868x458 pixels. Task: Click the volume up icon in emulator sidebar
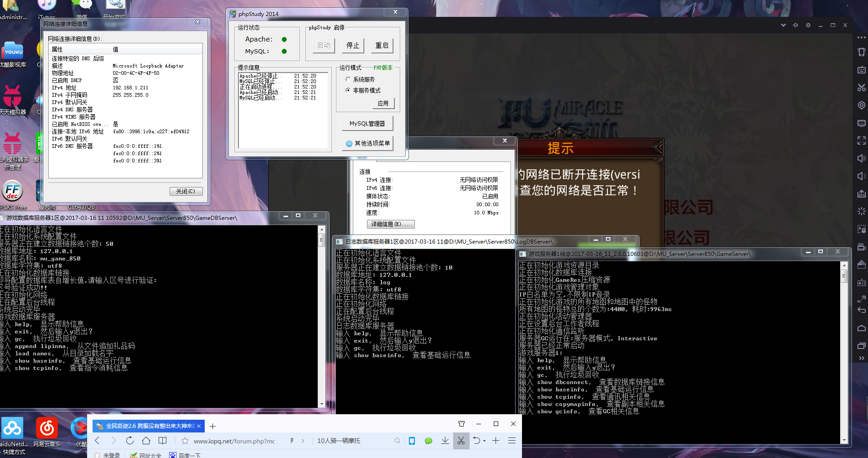pyautogui.click(x=861, y=158)
